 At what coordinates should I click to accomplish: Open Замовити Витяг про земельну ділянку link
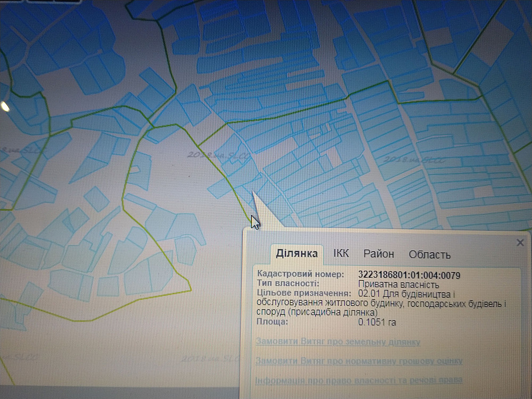(x=338, y=342)
